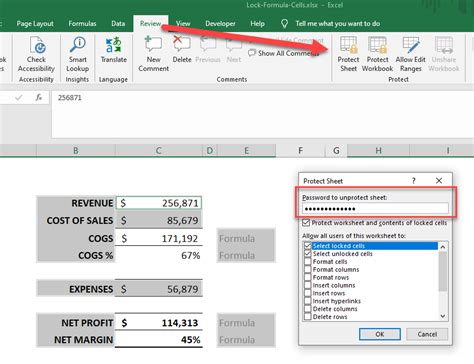Click permissions list scroll up arrow
Image resolution: width=474 pixels, height=364 pixels.
click(443, 247)
